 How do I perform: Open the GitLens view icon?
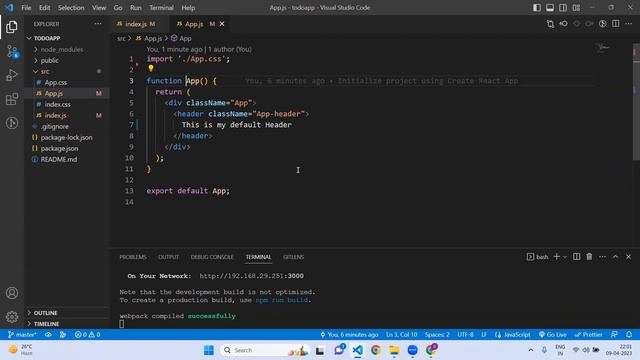(x=11, y=123)
